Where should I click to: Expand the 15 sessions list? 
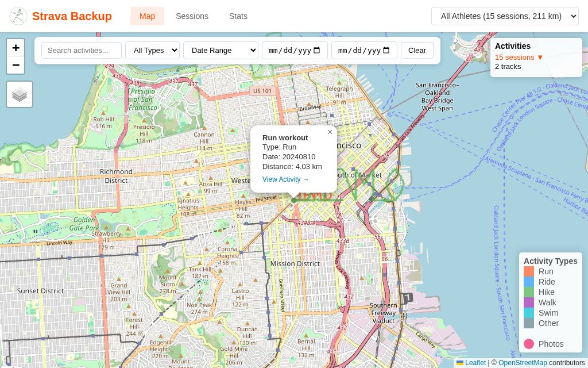point(519,57)
